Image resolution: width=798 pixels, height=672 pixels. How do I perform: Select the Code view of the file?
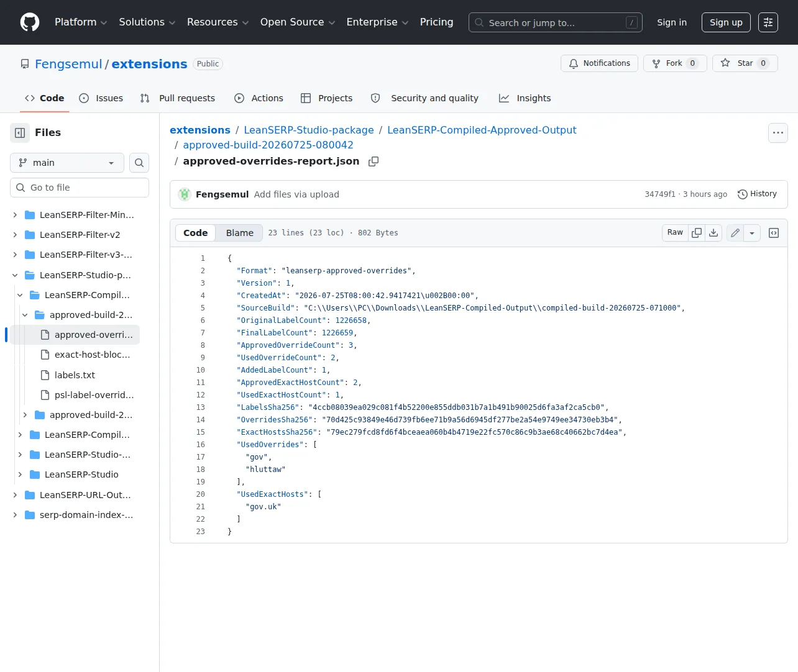(196, 233)
